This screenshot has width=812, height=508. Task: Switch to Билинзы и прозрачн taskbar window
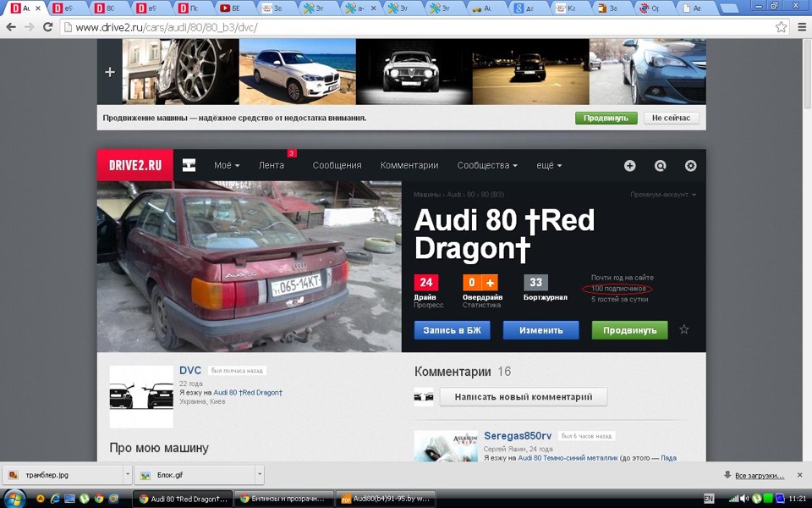pos(284,499)
